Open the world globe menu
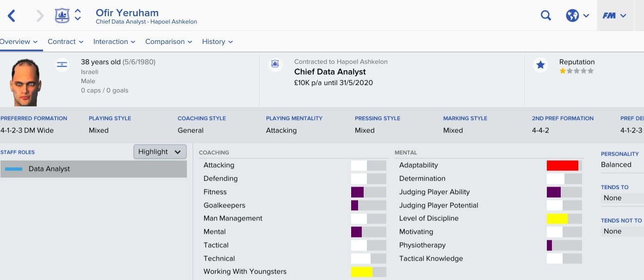This screenshot has width=644, height=280. coord(577,16)
